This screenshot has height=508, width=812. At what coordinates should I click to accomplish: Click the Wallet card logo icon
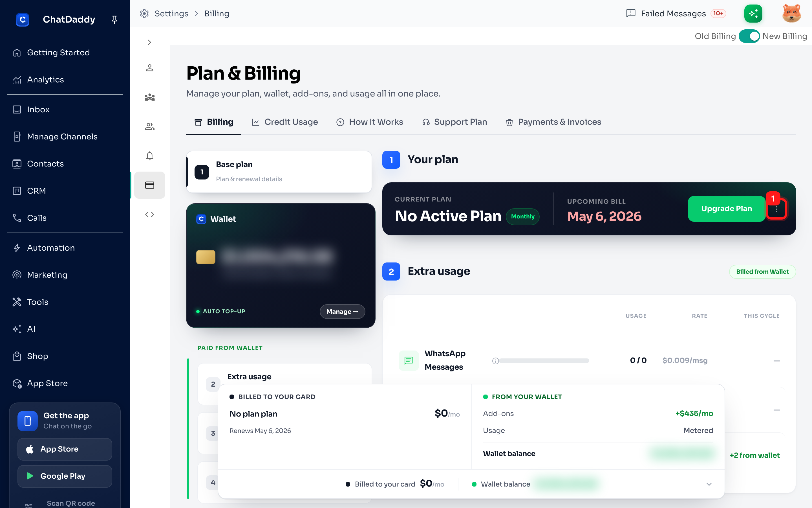(x=201, y=219)
